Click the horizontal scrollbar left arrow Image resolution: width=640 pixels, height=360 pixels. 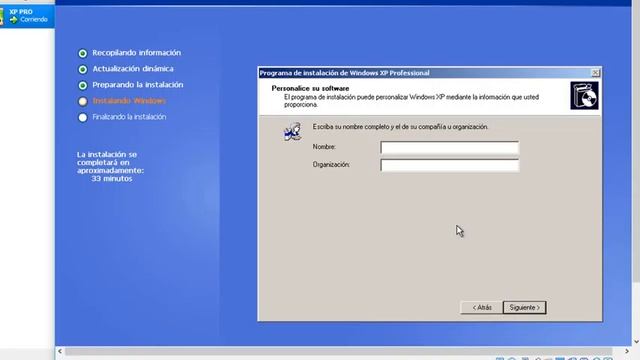click(60, 351)
